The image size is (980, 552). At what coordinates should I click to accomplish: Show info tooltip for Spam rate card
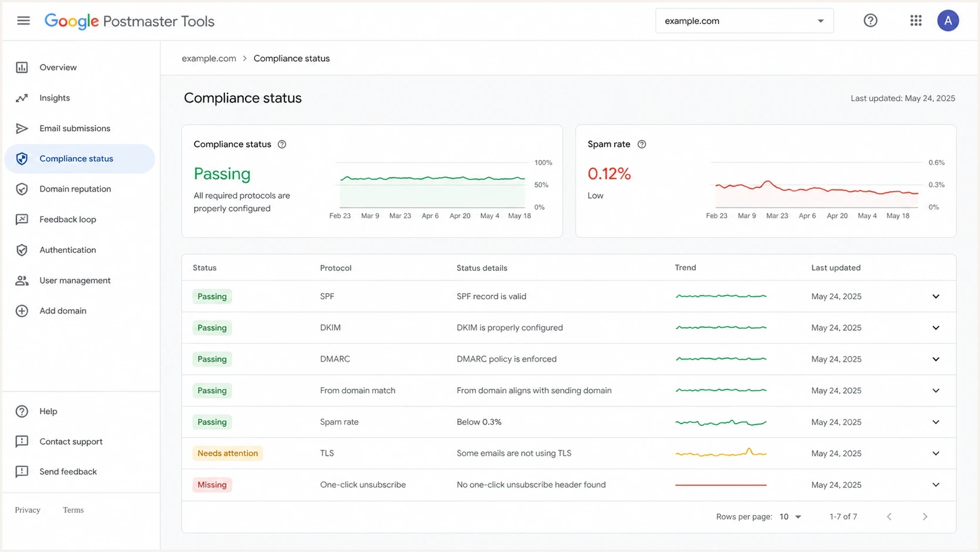pos(642,144)
